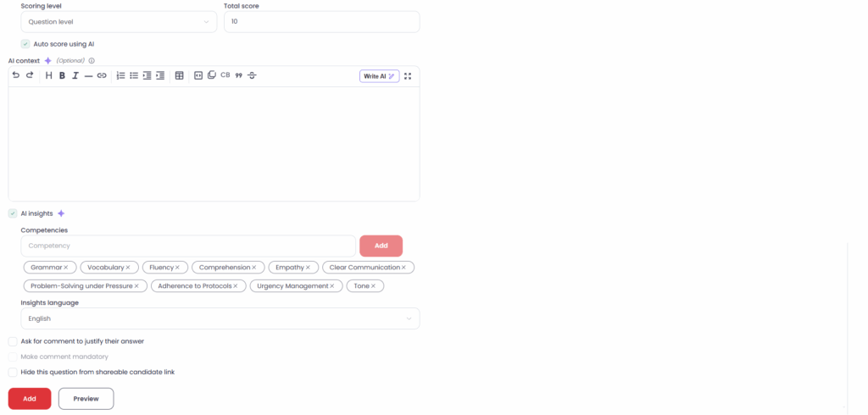Insert a table
Viewport: 868px width, 415px height.
[x=180, y=76]
